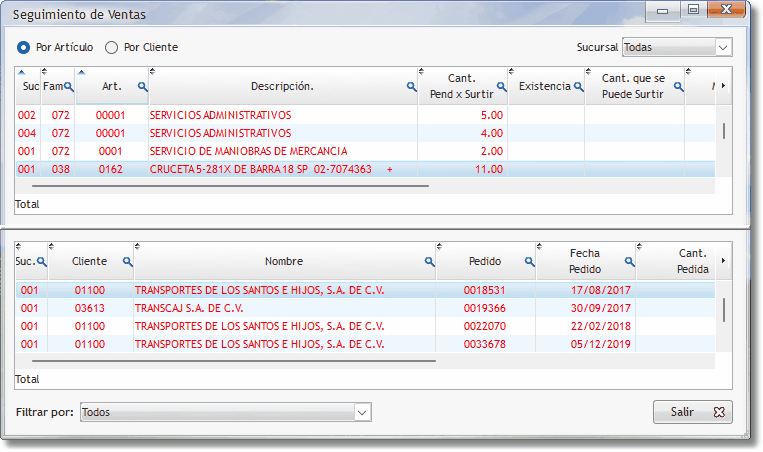The height and width of the screenshot is (452, 763).
Task: Select the Por Artículo radio button
Action: (23, 48)
